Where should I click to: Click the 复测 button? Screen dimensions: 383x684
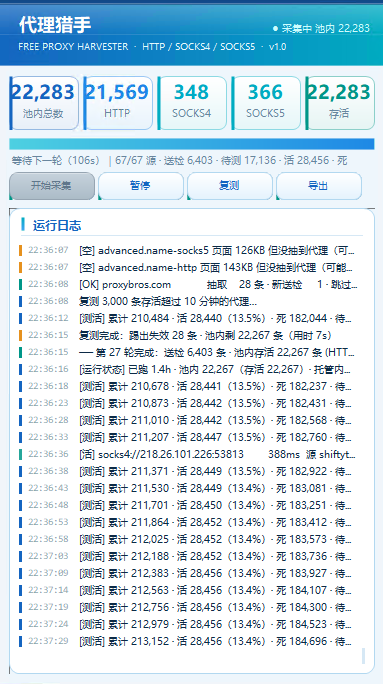coord(230,186)
